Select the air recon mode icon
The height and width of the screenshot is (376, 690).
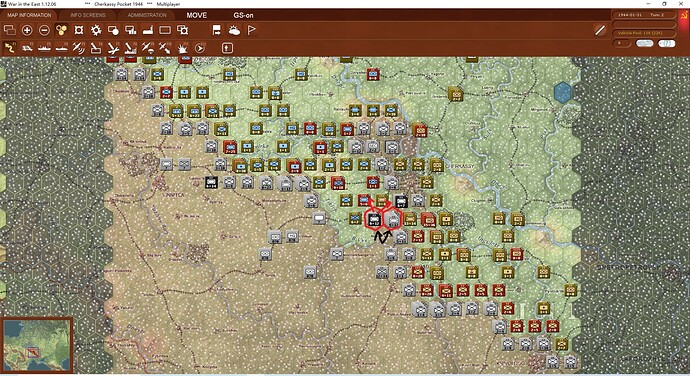79,48
